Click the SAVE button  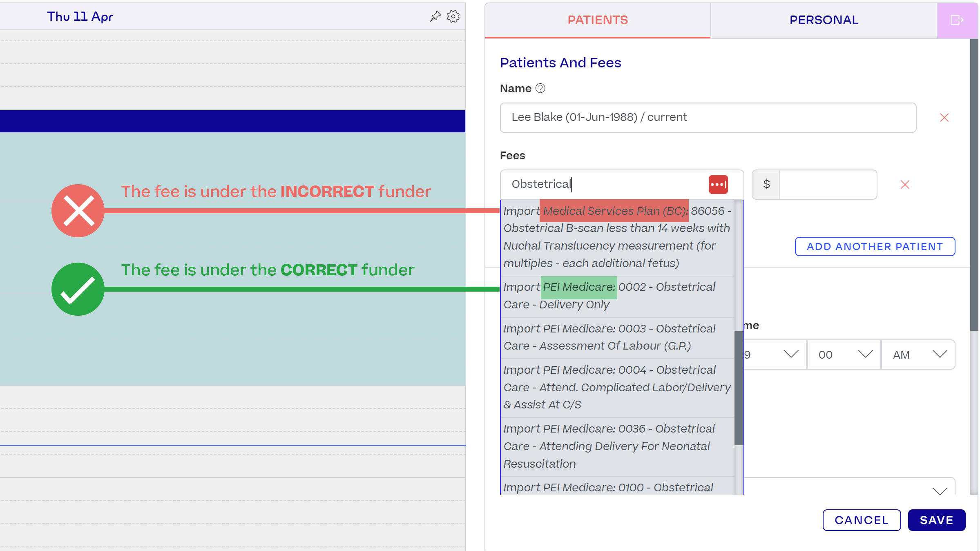pyautogui.click(x=936, y=520)
